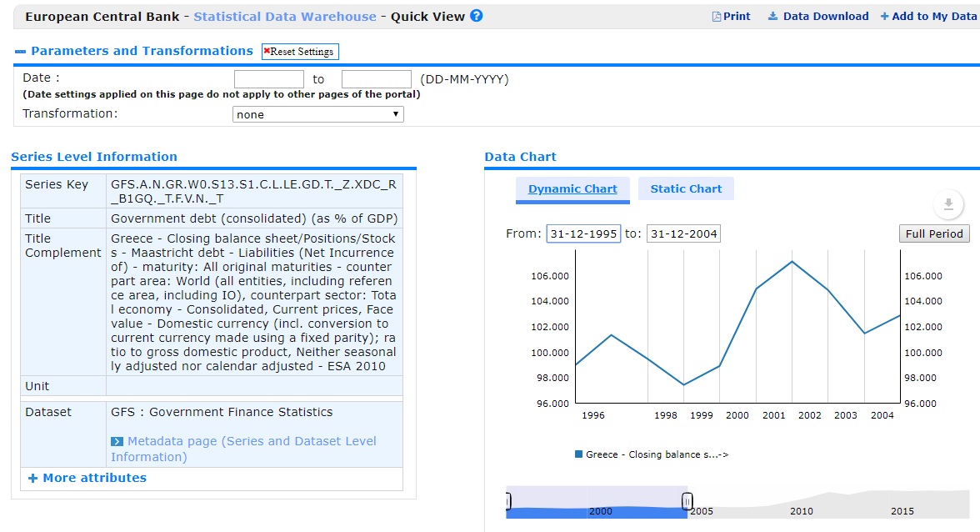Click the right range slider handle near 2005
The width and height of the screenshot is (980, 532).
[687, 501]
